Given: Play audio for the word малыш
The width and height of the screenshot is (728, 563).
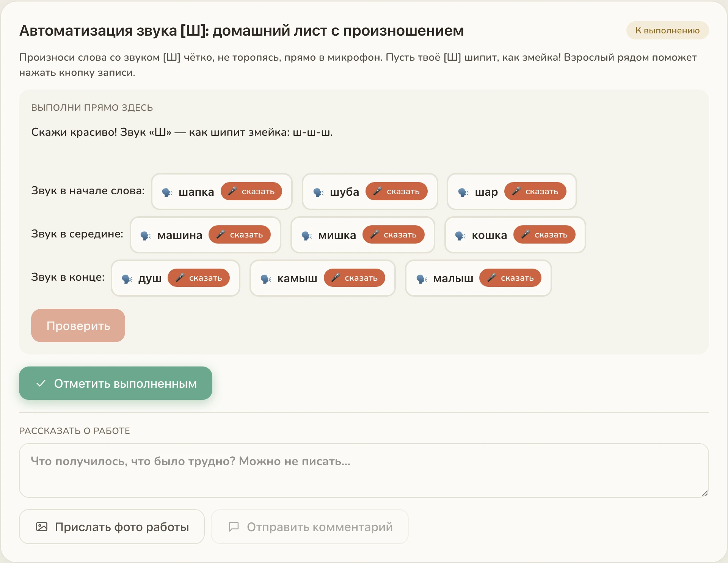Looking at the screenshot, I should coord(422,279).
